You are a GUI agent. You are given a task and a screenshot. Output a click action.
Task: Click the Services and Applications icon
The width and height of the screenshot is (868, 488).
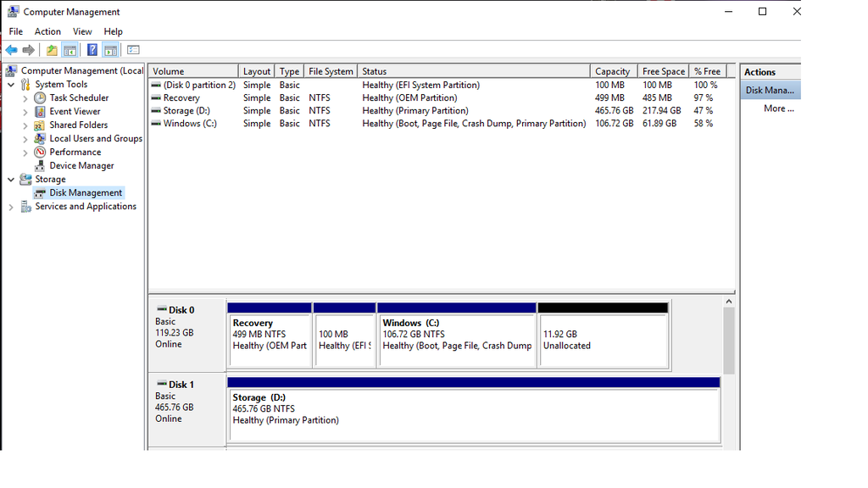coord(25,207)
